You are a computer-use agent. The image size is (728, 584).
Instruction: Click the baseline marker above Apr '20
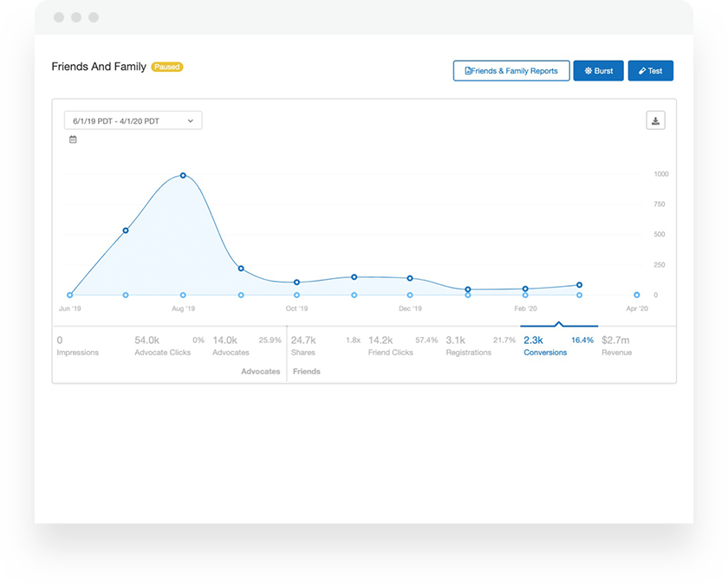tap(636, 295)
